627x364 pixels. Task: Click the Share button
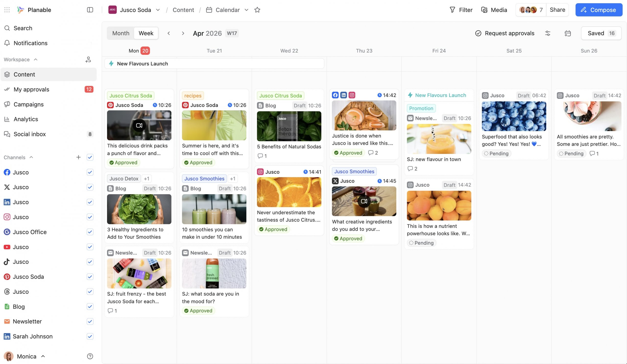tap(557, 10)
